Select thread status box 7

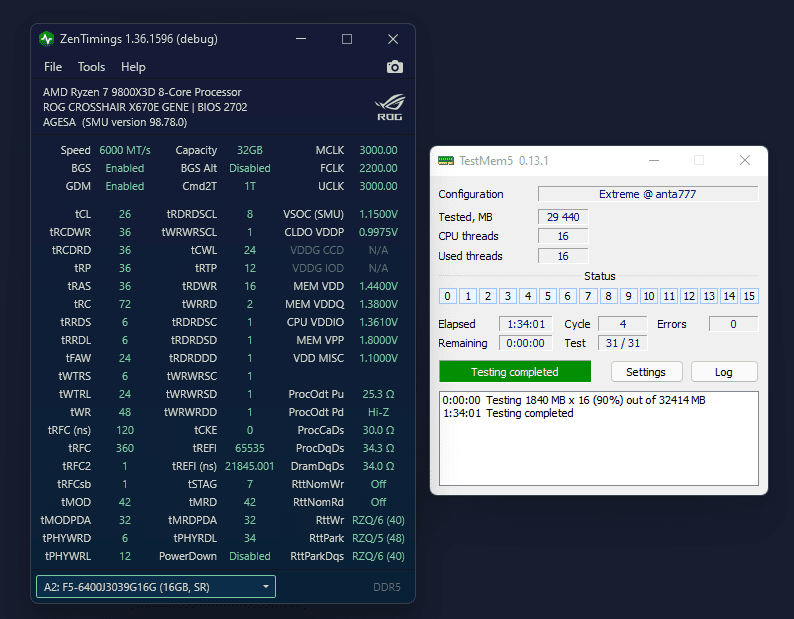pos(588,296)
